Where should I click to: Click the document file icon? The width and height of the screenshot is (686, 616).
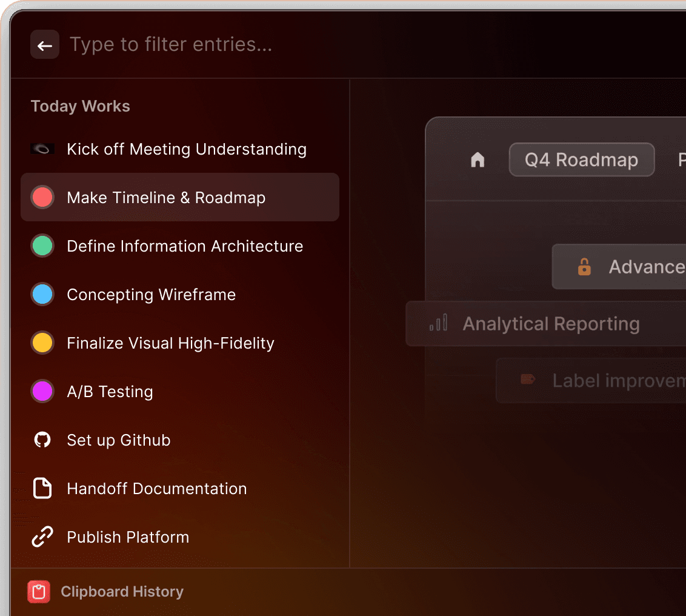tap(42, 489)
